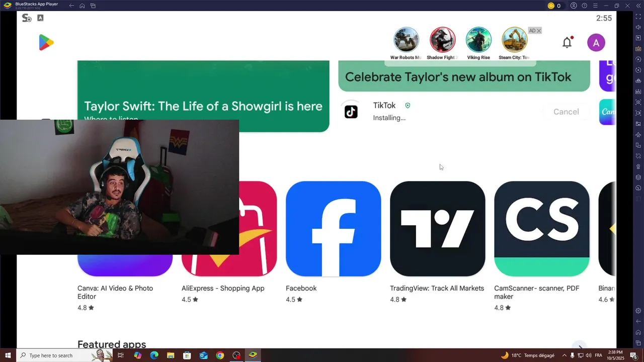Open BlueStacks recent apps icon
This screenshot has width=644, height=362.
click(93, 6)
